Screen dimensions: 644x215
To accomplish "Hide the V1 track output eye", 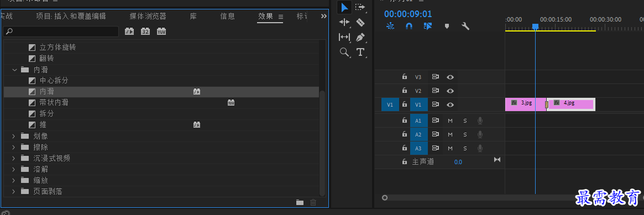I will tap(450, 104).
